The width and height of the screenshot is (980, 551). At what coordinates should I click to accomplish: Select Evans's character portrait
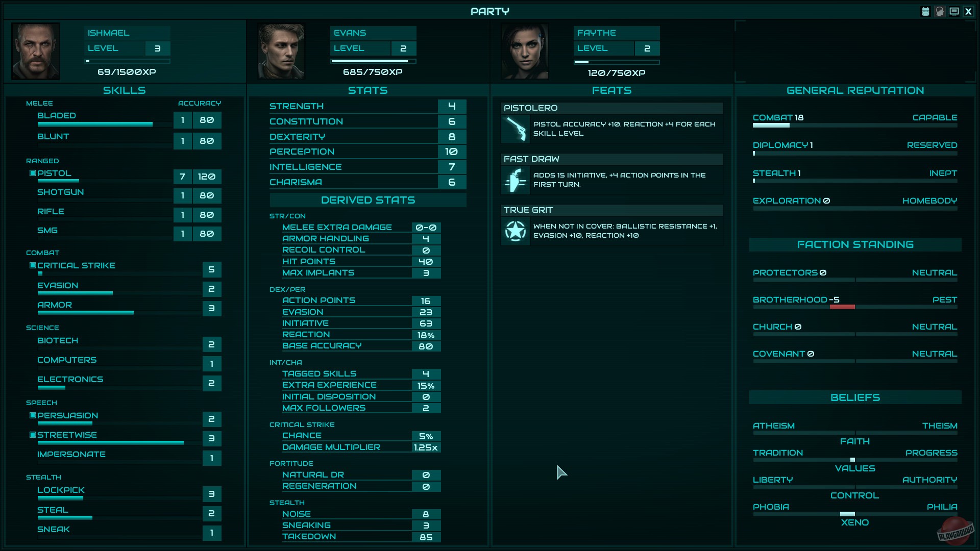tap(281, 51)
